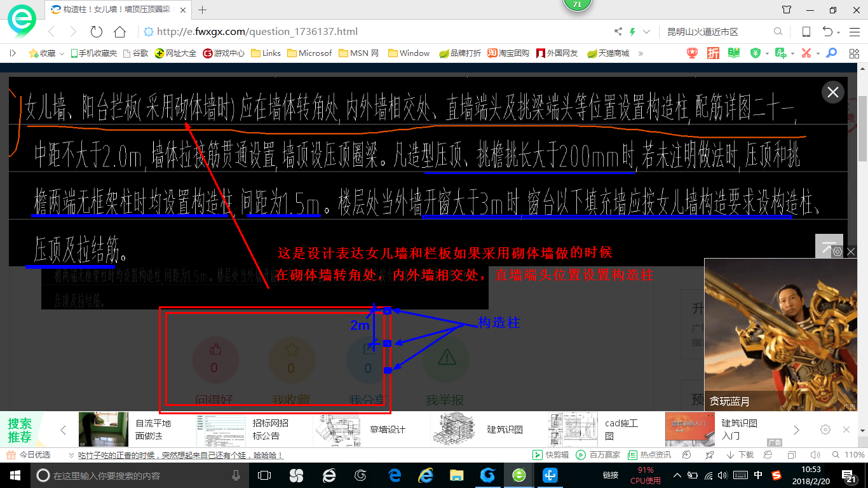Open the MSN 网 bookmark folder
The width and height of the screenshot is (868, 488).
click(359, 53)
